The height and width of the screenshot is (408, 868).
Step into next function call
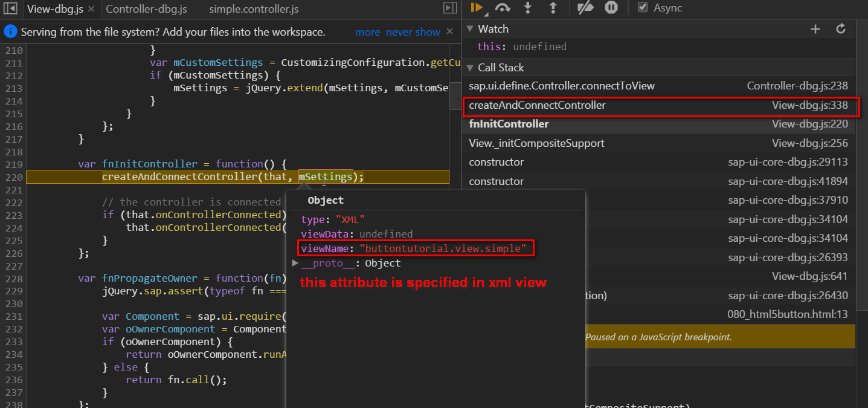click(x=528, y=8)
